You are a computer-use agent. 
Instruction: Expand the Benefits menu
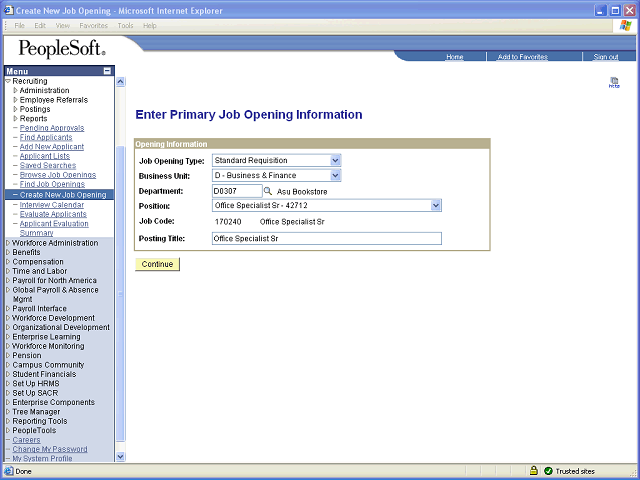click(x=8, y=252)
